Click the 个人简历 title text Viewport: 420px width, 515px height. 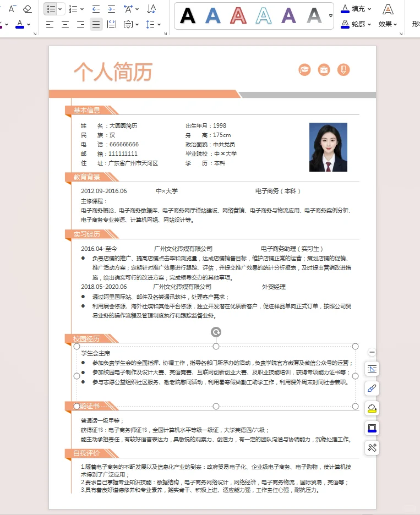(113, 72)
